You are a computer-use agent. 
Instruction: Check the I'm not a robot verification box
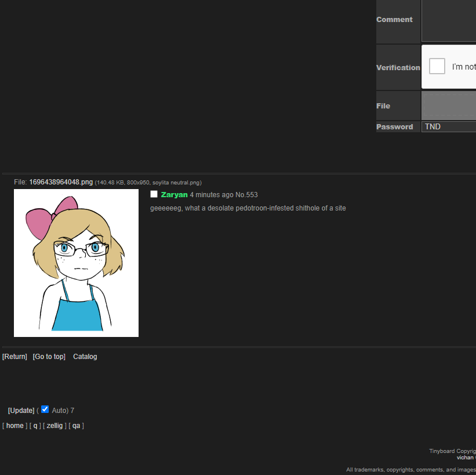point(437,66)
